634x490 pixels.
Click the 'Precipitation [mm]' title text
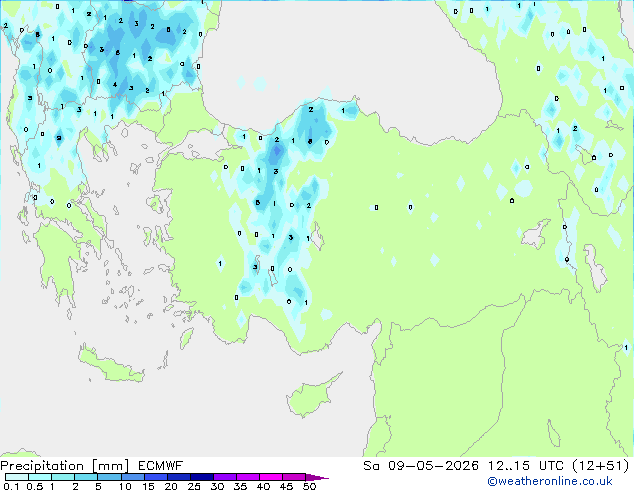click(65, 466)
